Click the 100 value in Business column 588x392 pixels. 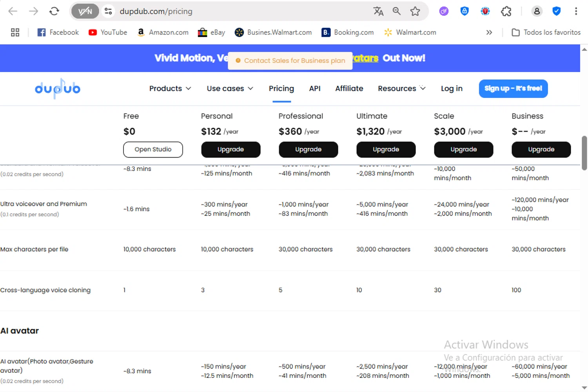coord(516,290)
